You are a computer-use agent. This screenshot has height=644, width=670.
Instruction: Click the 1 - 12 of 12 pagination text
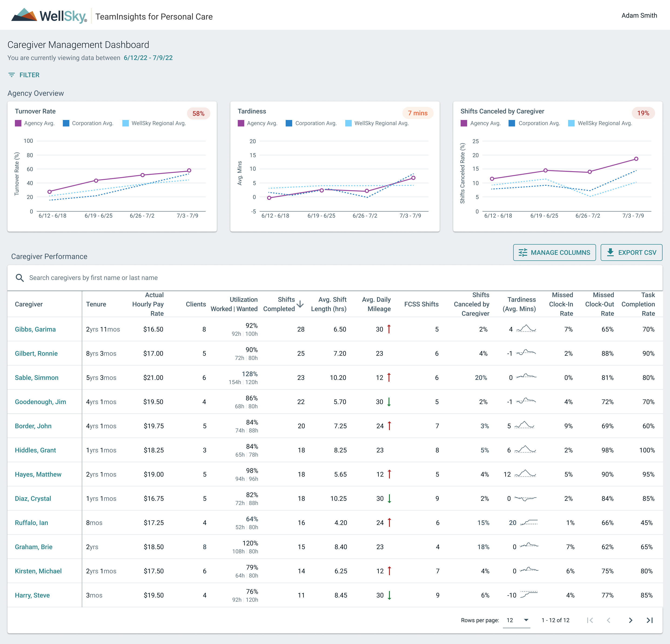point(556,620)
